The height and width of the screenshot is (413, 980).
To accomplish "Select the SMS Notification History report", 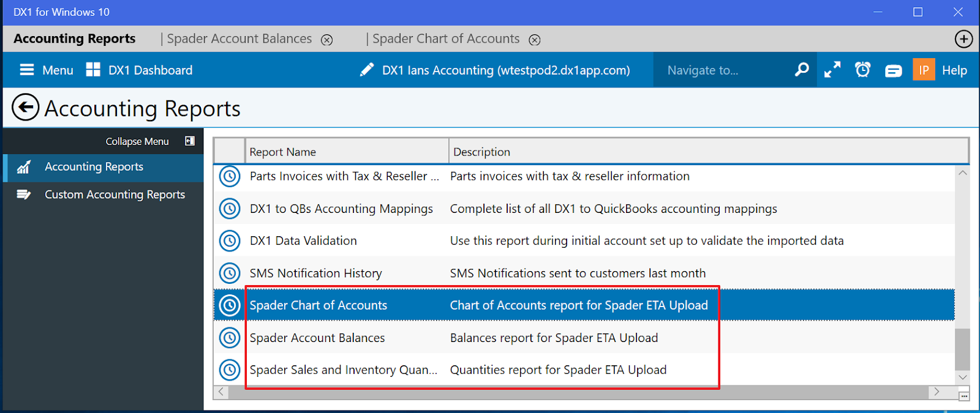I will pos(315,273).
